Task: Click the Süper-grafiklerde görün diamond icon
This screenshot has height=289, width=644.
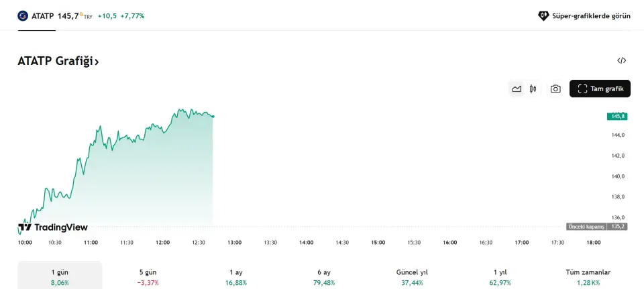Action: tap(543, 15)
